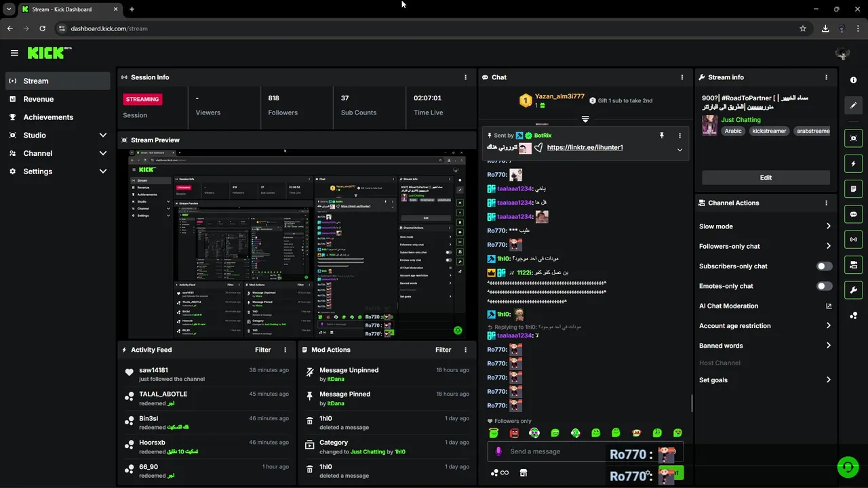Click the kickstreamer tag
This screenshot has width=868, height=488.
click(769, 131)
